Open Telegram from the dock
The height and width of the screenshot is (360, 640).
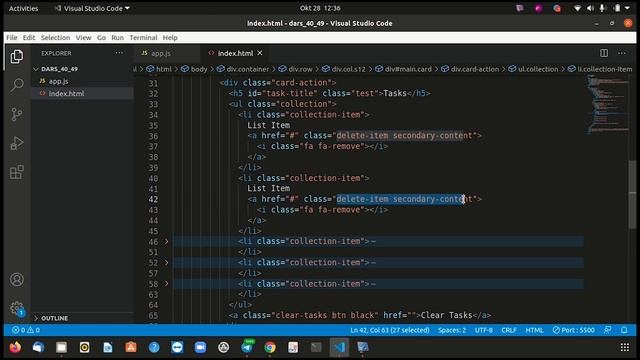click(247, 347)
